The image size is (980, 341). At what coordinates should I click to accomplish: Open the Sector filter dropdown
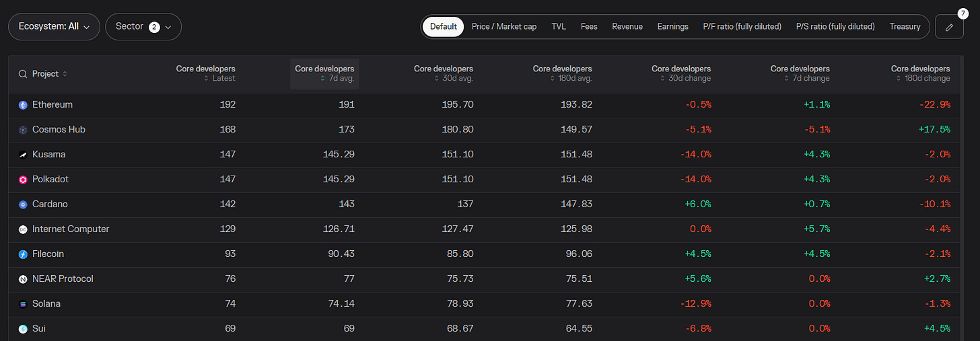coord(143,27)
